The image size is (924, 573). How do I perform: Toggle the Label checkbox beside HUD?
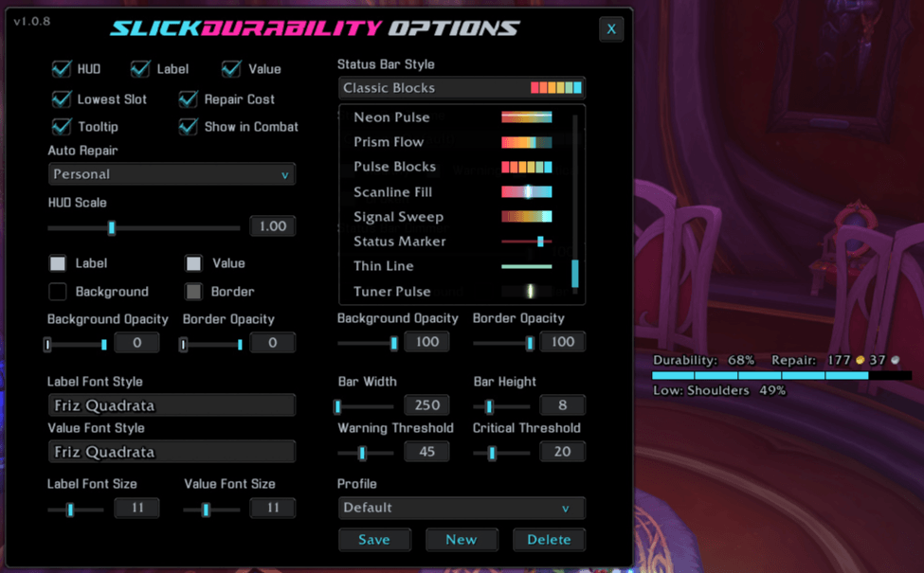pos(140,69)
